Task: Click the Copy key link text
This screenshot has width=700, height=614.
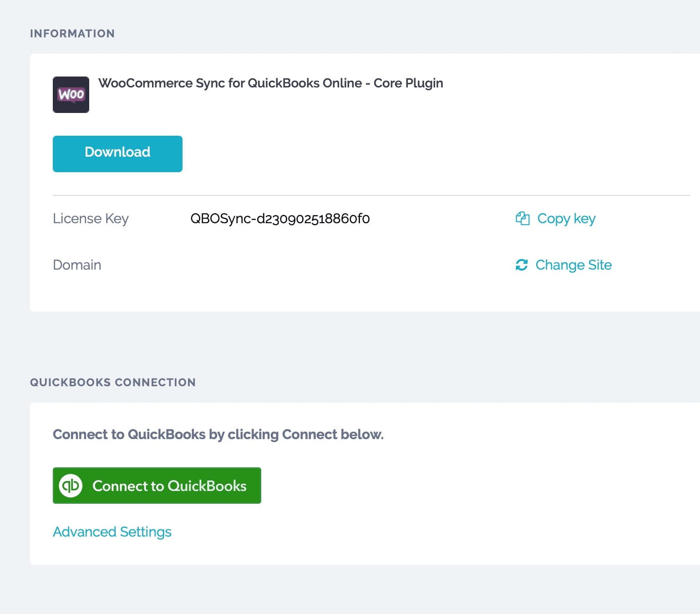Action: point(566,219)
